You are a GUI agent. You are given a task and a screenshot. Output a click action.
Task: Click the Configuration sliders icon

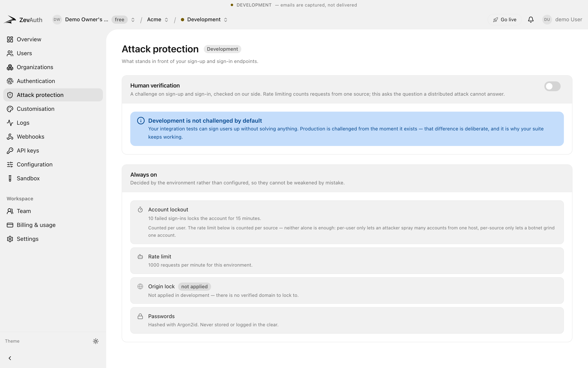(x=10, y=165)
